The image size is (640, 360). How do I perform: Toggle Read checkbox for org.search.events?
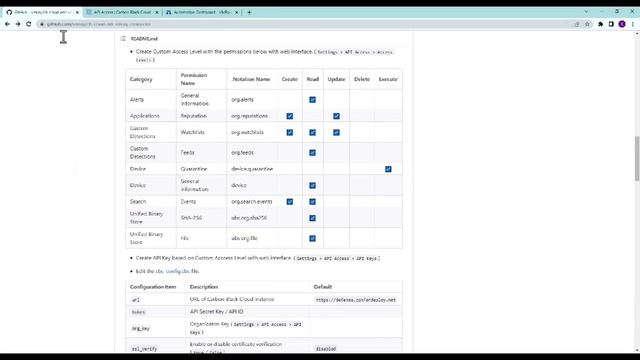pos(312,202)
